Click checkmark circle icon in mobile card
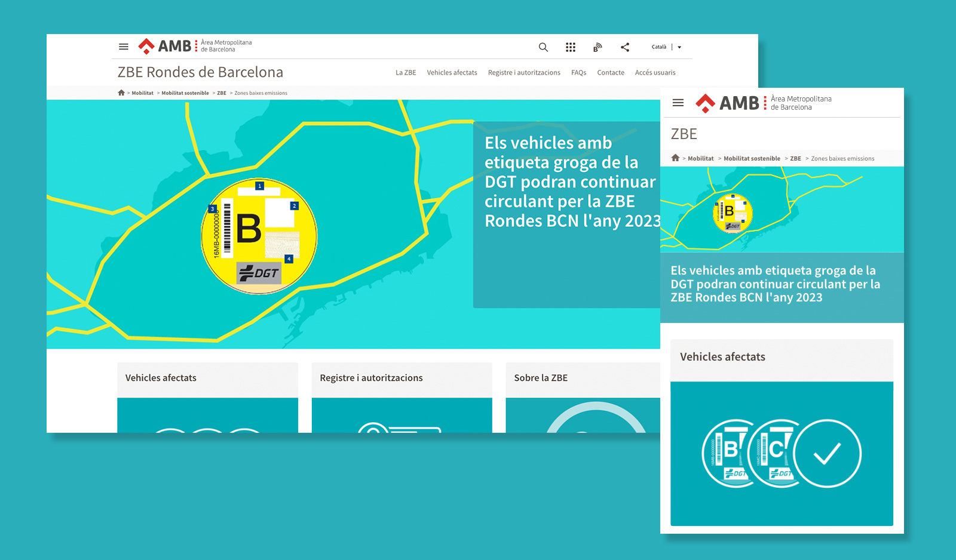This screenshot has height=560, width=956. click(828, 454)
